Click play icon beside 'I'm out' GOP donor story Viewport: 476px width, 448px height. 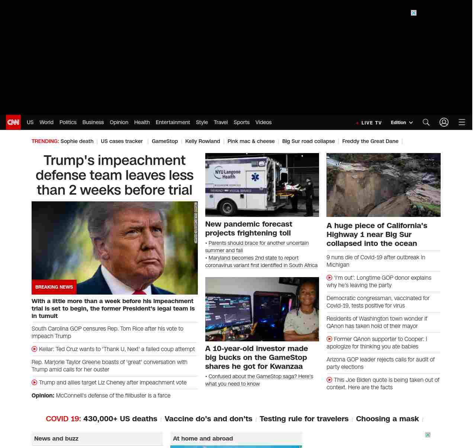329,278
